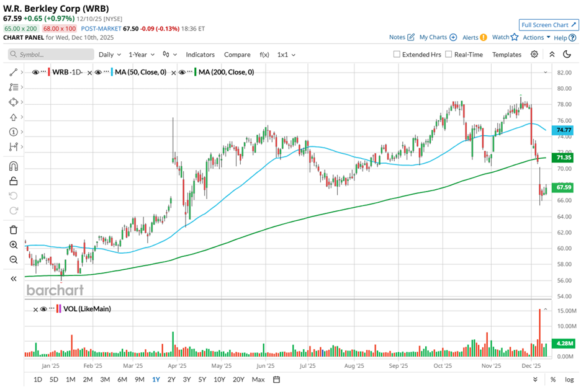Select the 6M time range
Viewport: 581px width, 392px height.
[x=122, y=380]
